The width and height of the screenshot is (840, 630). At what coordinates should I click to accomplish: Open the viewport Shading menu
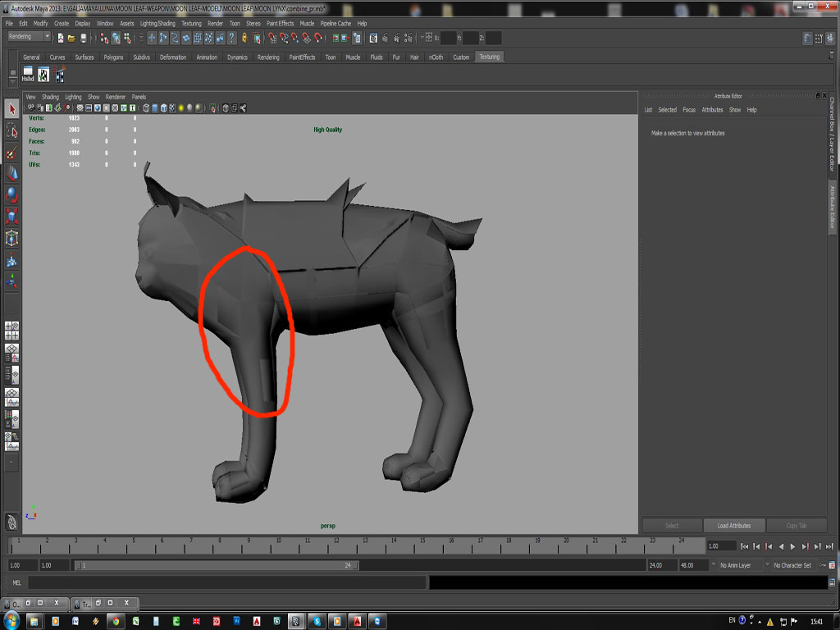[x=50, y=97]
